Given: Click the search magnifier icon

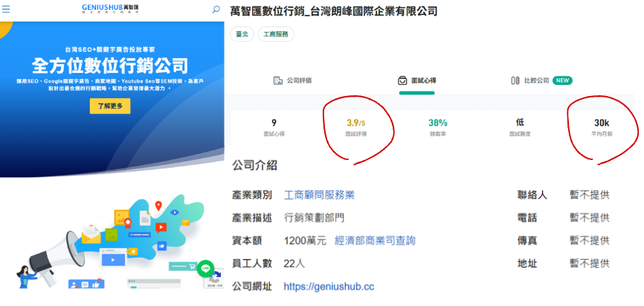Looking at the screenshot, I should (x=216, y=10).
